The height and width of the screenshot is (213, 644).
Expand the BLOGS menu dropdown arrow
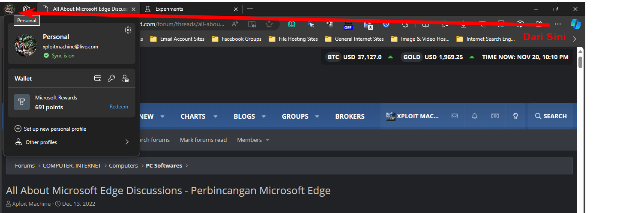point(264,117)
